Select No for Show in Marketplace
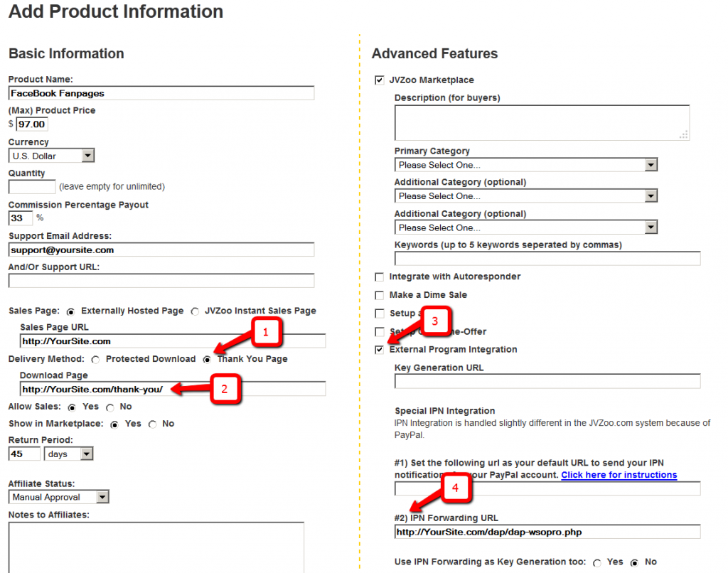This screenshot has height=573, width=728. (x=152, y=424)
